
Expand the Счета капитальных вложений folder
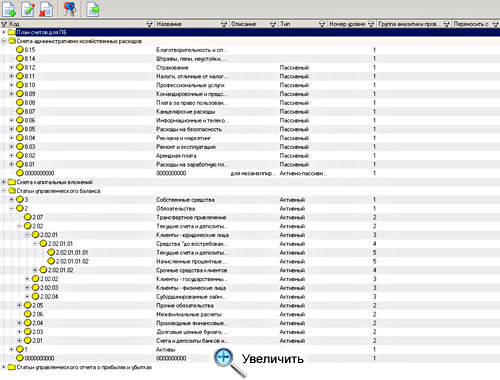click(x=4, y=182)
